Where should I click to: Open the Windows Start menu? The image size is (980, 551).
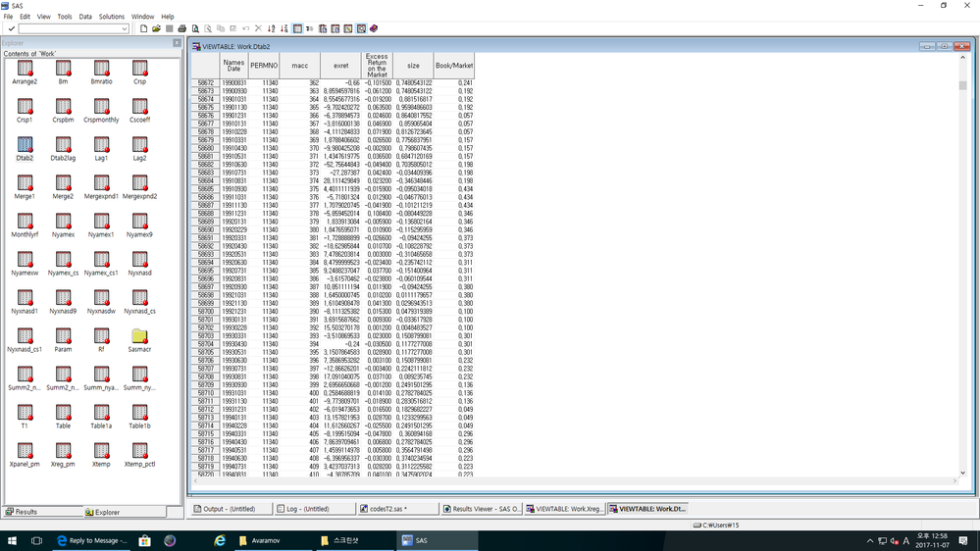(x=11, y=540)
